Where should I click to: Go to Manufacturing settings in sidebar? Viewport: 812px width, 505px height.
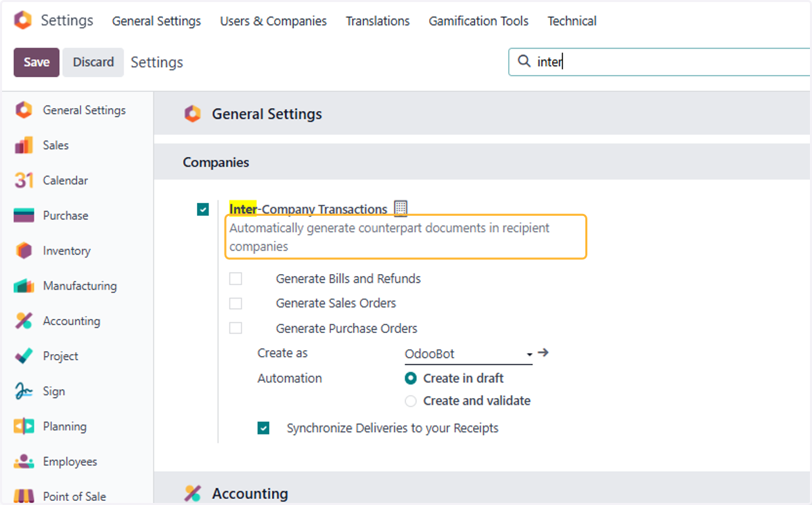80,286
